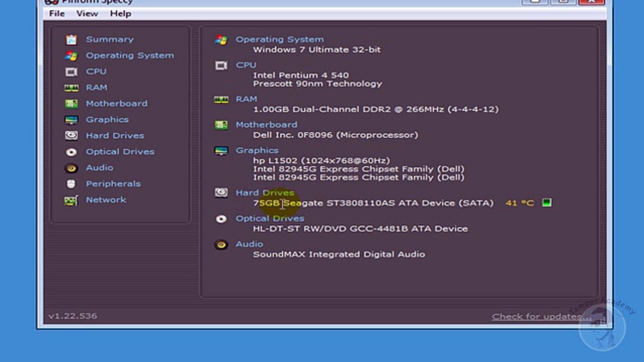Click the Check for updates link
644x362 pixels.
[542, 316]
